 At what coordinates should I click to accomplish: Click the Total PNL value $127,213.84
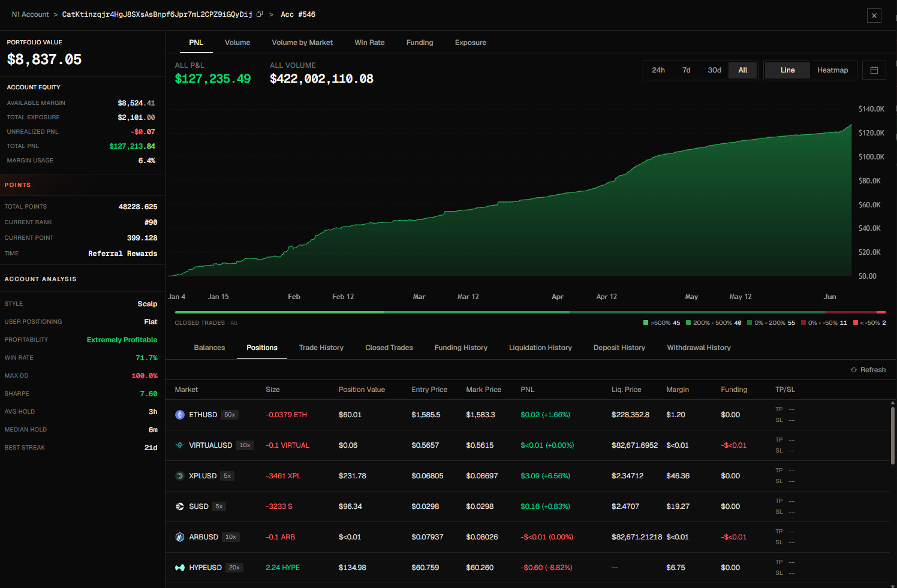[x=133, y=146]
